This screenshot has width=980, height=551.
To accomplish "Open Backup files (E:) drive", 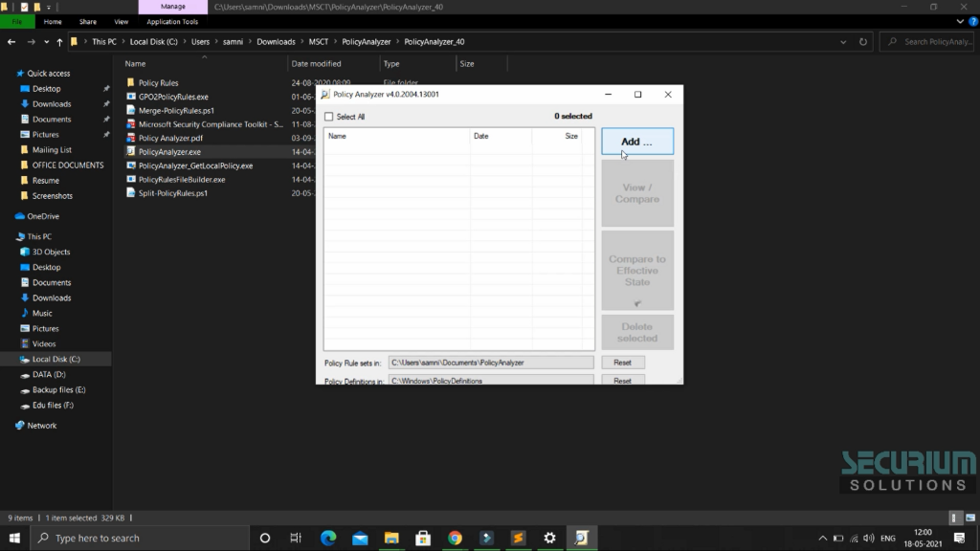I will pyautogui.click(x=58, y=390).
